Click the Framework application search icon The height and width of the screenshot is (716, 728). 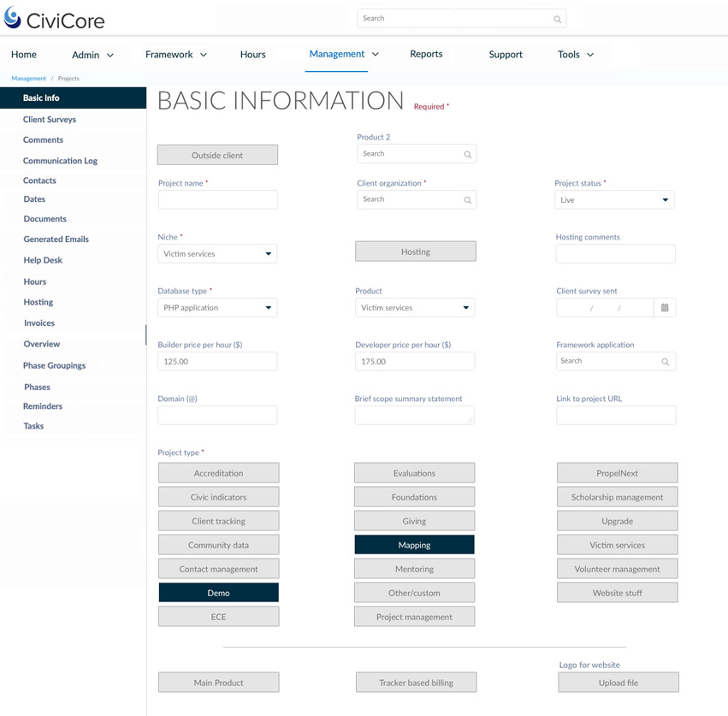(x=665, y=362)
